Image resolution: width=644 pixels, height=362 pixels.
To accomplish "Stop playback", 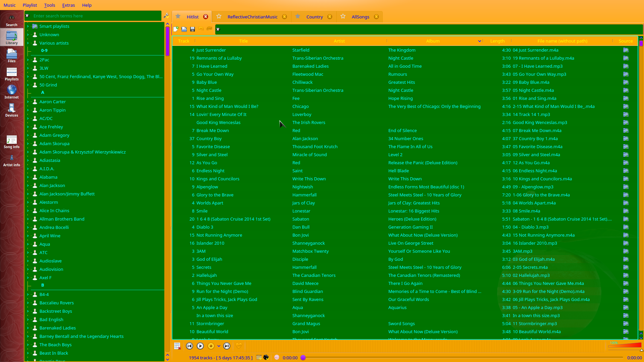I will [x=211, y=346].
